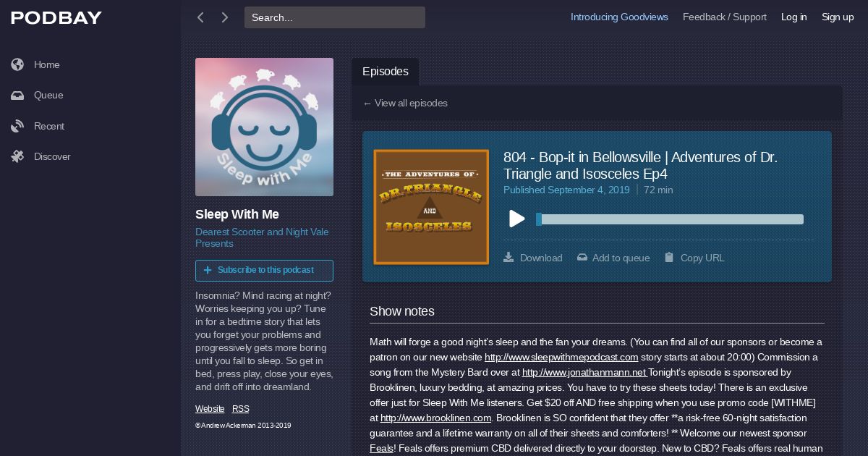Click the Download text link
This screenshot has height=456, width=868.
[541, 258]
